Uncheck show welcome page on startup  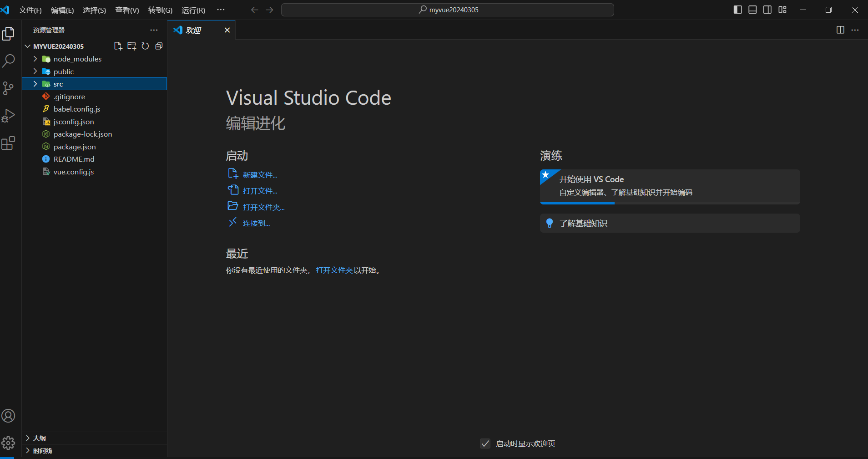[x=485, y=444]
